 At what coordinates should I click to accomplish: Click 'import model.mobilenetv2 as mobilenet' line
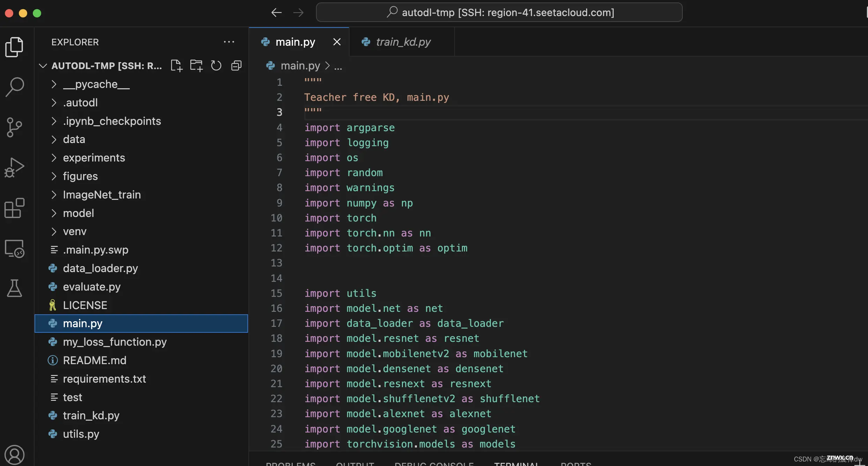click(416, 354)
